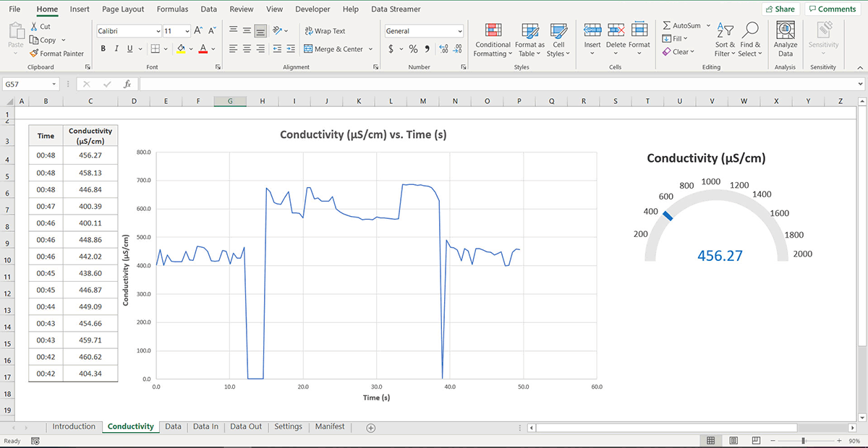Image resolution: width=868 pixels, height=448 pixels.
Task: Decrease decimal places
Action: pos(458,49)
